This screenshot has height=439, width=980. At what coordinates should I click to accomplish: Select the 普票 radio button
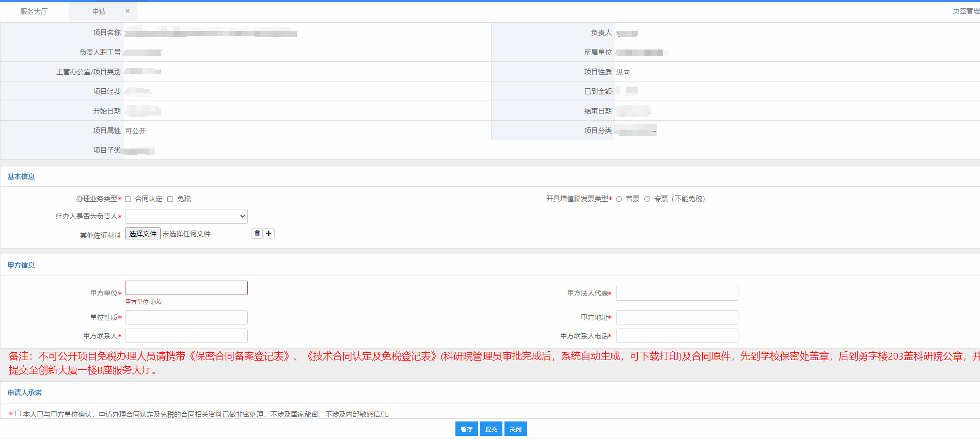coord(619,199)
